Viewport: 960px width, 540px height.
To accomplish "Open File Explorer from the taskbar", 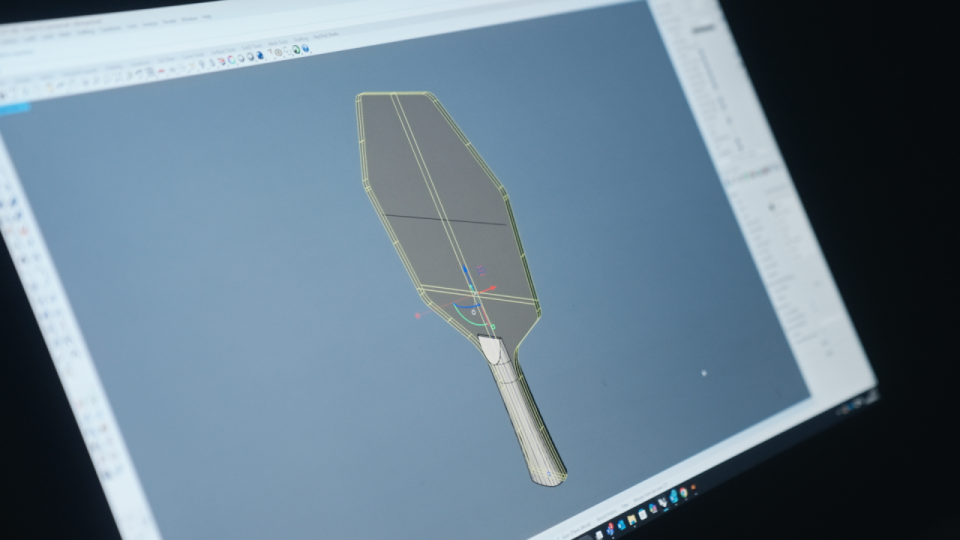I will point(632,520).
